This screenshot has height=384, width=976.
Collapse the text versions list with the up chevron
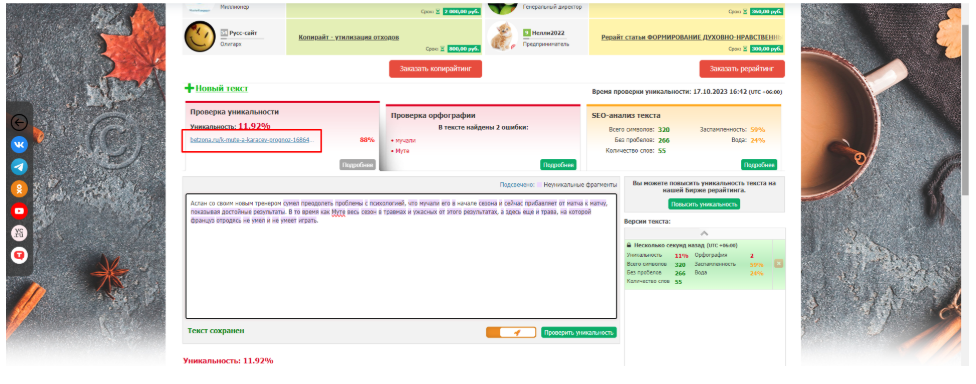point(704,233)
